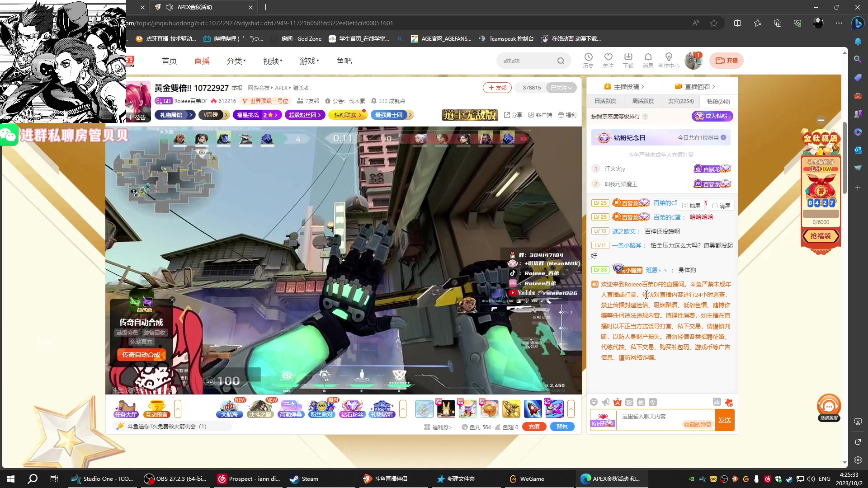The width and height of the screenshot is (868, 488).
Task: Select the yellow rocket gift
Action: tap(511, 409)
